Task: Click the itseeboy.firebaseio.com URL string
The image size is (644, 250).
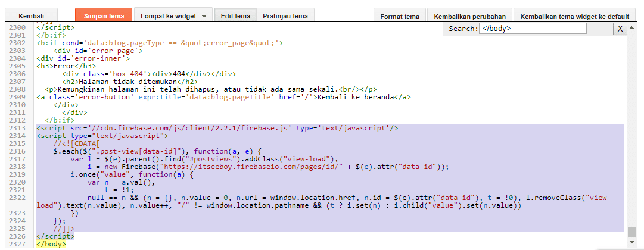Action: (252, 167)
